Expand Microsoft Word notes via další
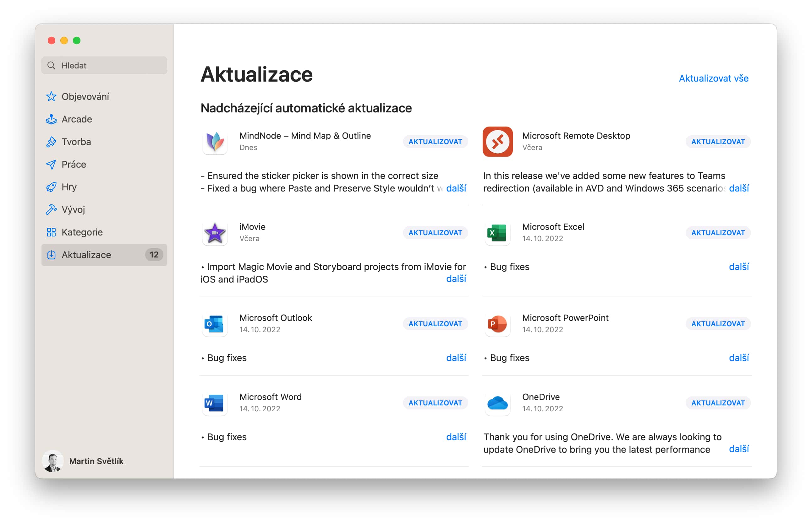The image size is (812, 525). [x=456, y=437]
